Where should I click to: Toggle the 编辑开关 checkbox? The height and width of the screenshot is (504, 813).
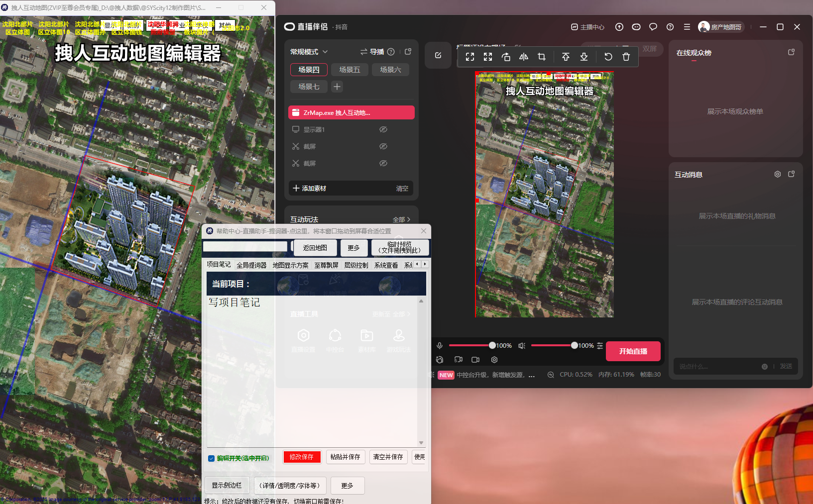pos(211,458)
